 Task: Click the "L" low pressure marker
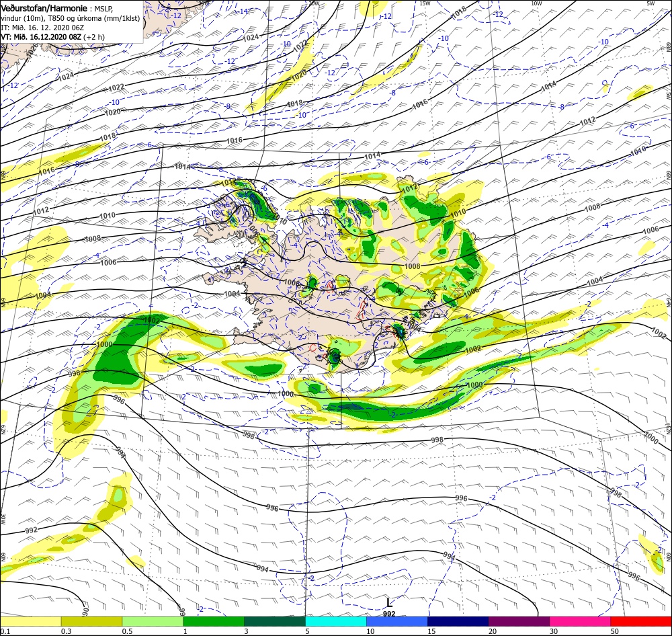389,603
